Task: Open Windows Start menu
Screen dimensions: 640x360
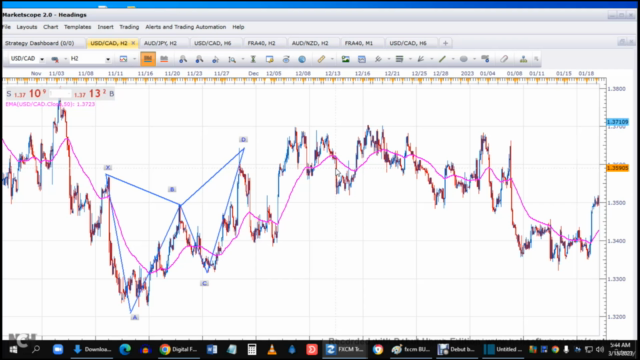Action: pyautogui.click(x=13, y=349)
